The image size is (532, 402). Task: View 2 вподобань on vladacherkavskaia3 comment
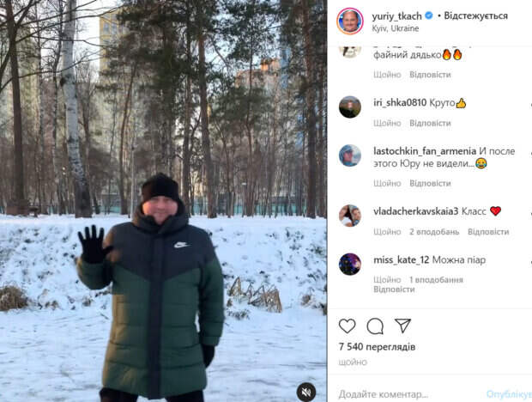click(x=434, y=232)
